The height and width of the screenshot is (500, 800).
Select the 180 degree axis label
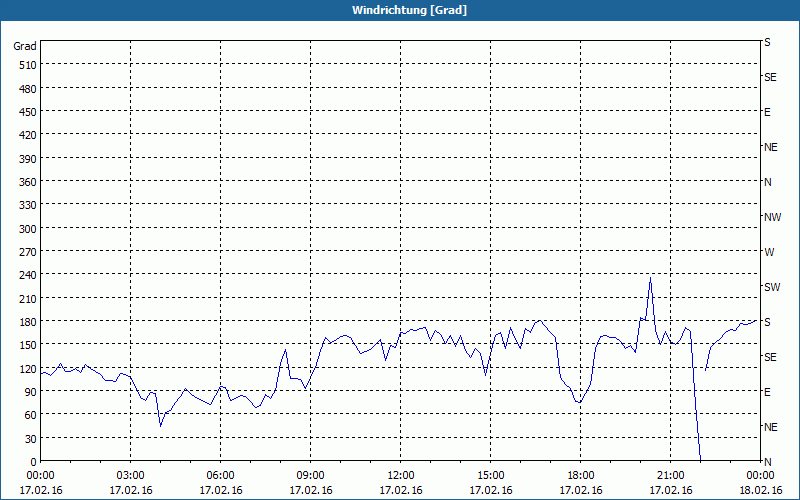[x=25, y=322]
